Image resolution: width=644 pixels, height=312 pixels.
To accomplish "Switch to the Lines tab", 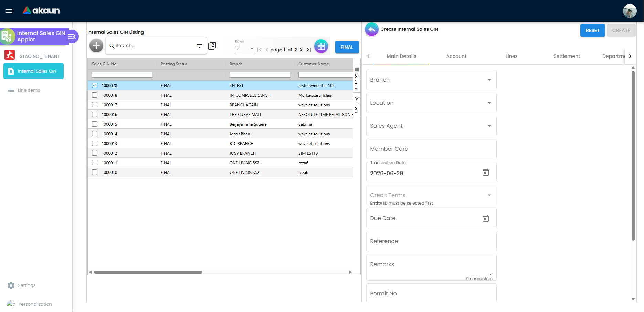I will click(x=511, y=56).
